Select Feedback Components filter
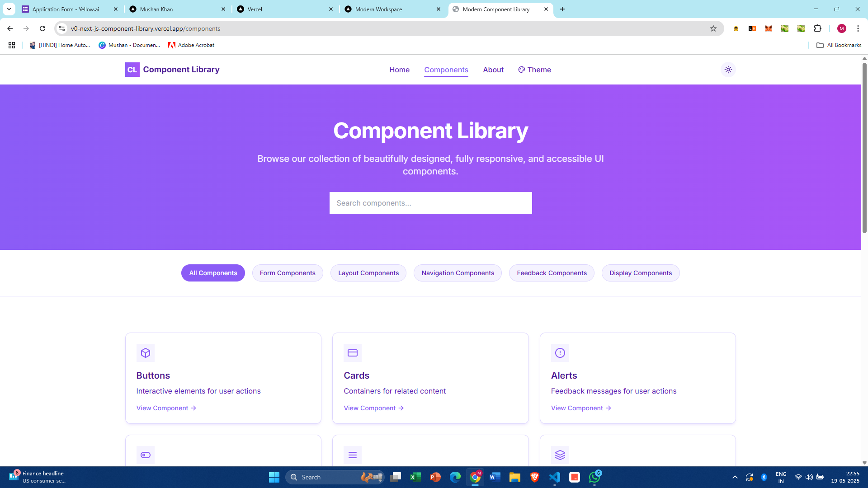The width and height of the screenshot is (868, 488). coord(552,273)
